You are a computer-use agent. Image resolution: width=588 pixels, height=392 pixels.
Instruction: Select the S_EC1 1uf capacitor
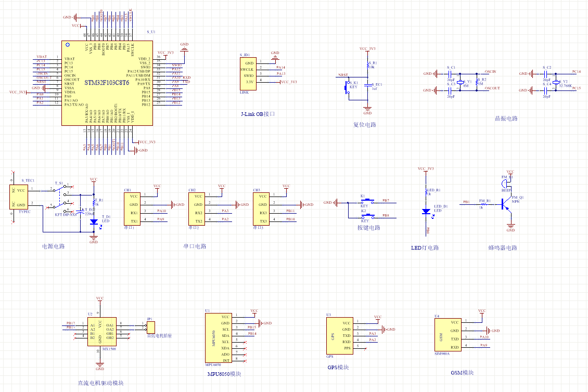pyautogui.click(x=368, y=86)
